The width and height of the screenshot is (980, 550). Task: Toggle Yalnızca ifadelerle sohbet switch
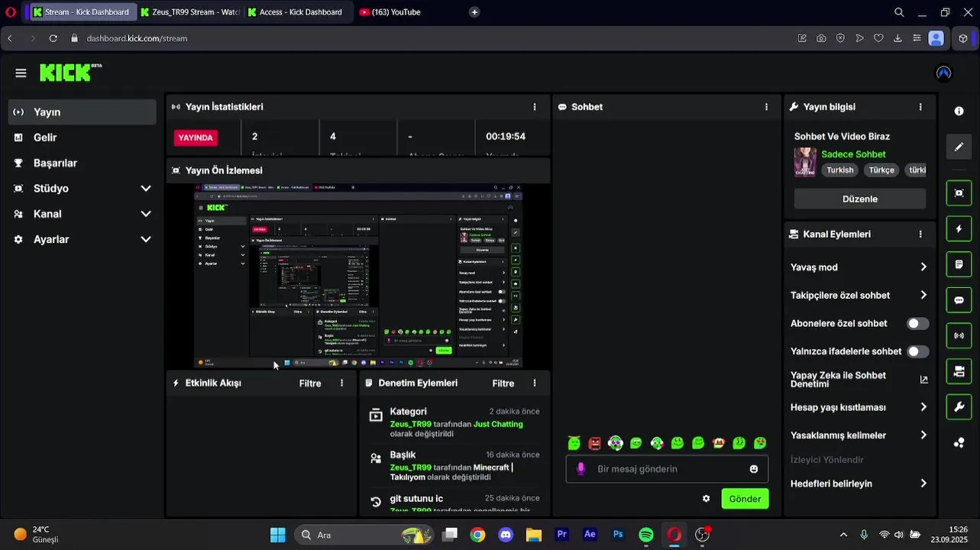[x=917, y=351]
